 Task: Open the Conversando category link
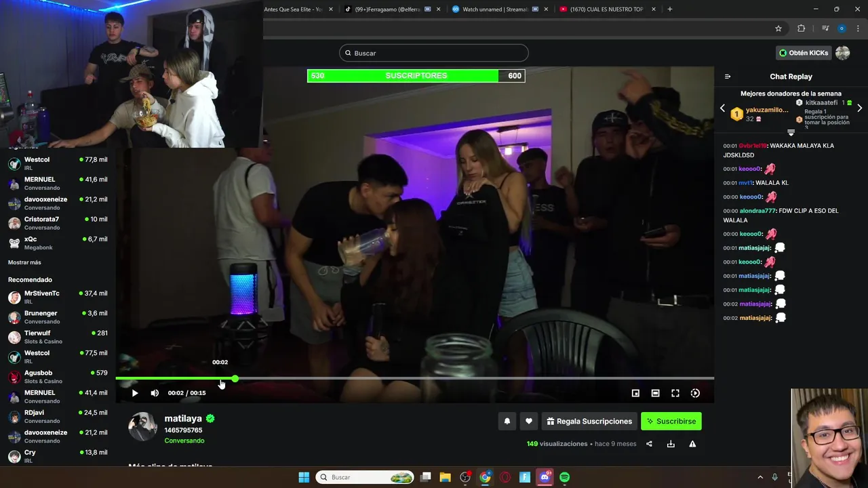[184, 441]
